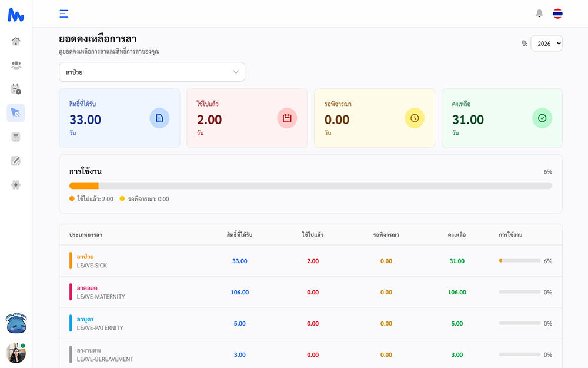The image size is (588, 368).
Task: Open the edit/documents icon in the sidebar
Action: coord(16,160)
